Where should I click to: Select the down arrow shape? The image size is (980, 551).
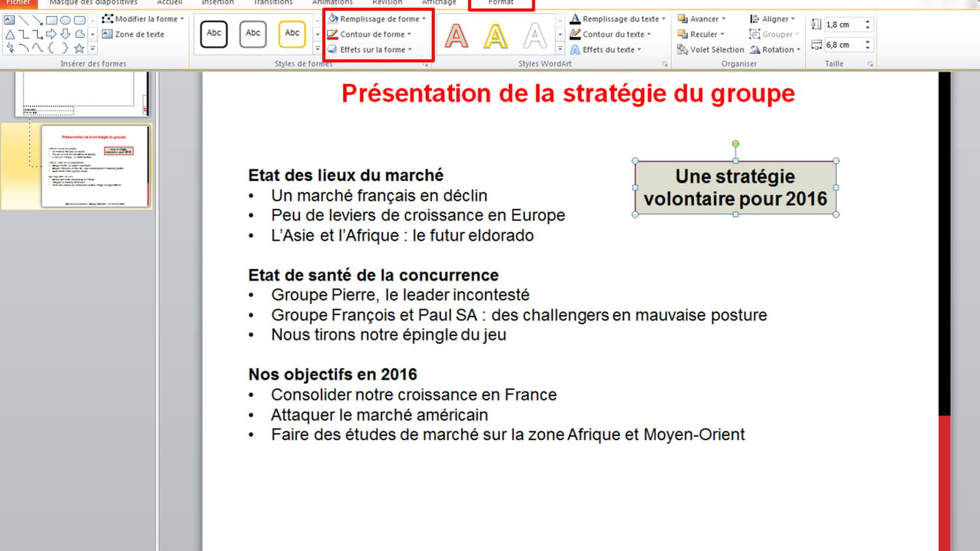click(x=66, y=34)
